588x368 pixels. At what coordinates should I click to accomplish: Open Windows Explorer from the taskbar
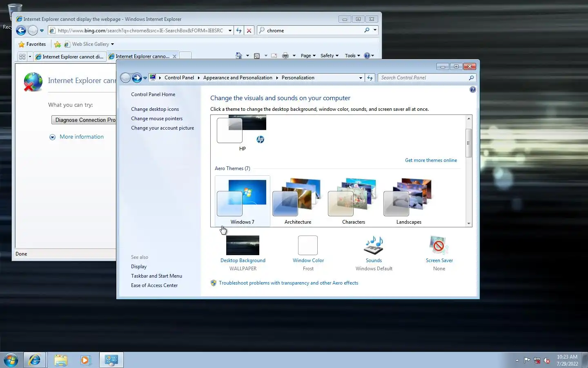pyautogui.click(x=61, y=360)
